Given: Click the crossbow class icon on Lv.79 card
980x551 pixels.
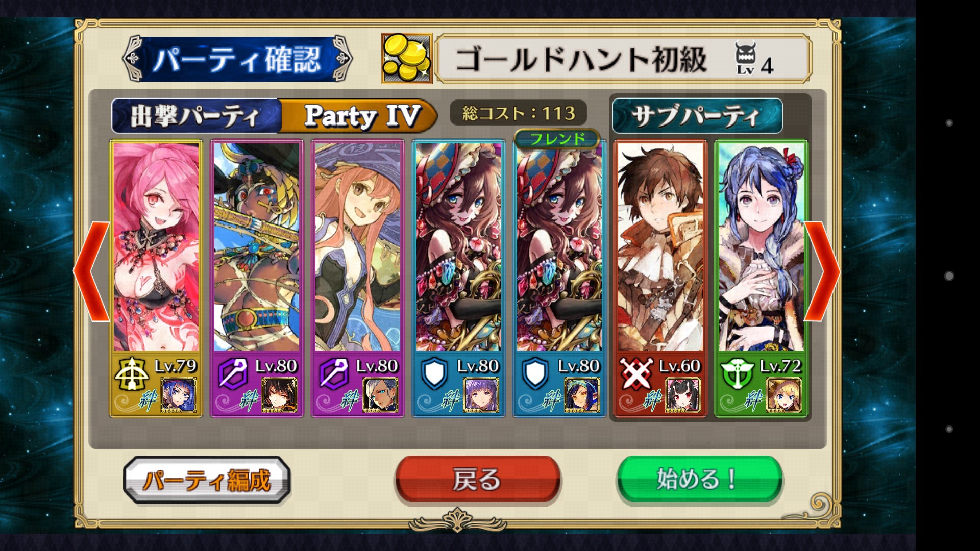Looking at the screenshot, I should coord(131,374).
